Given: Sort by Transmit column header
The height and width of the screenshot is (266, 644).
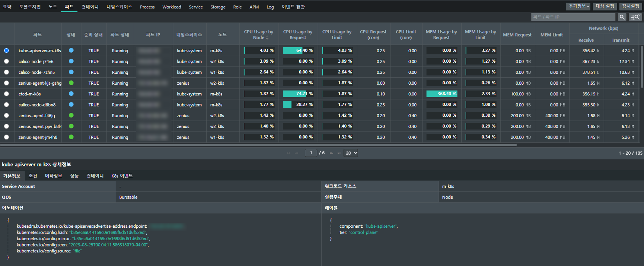Looking at the screenshot, I should pos(620,40).
